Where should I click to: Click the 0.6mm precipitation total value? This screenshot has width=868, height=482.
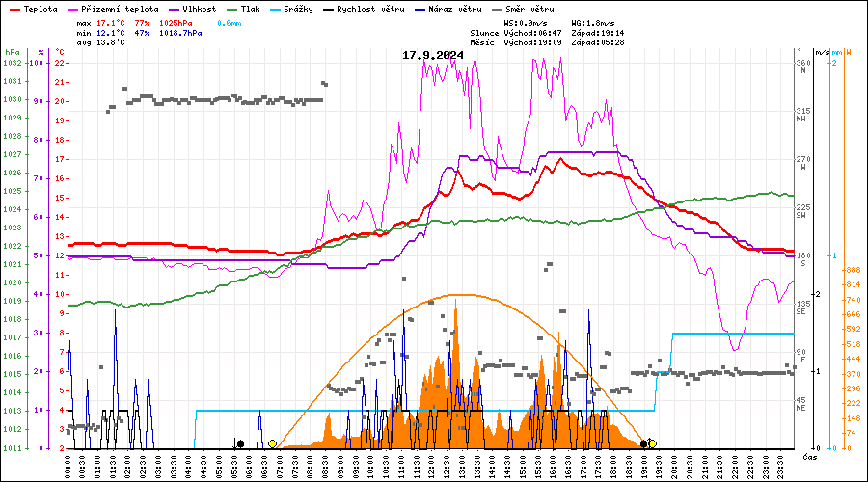pyautogui.click(x=230, y=22)
